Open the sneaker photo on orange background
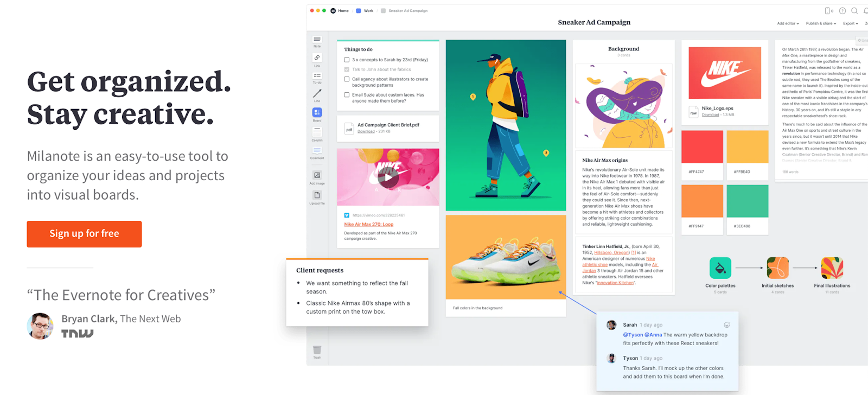The width and height of the screenshot is (868, 395). click(506, 257)
